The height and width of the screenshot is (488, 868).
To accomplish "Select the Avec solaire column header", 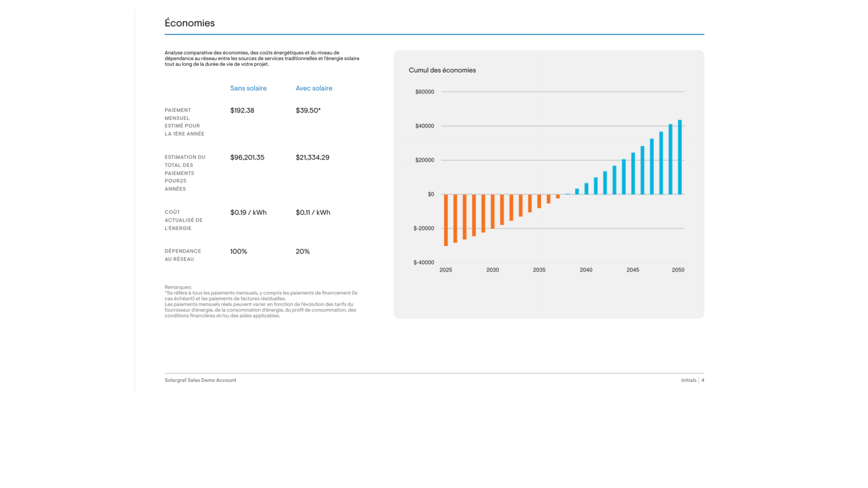I will pyautogui.click(x=313, y=88).
